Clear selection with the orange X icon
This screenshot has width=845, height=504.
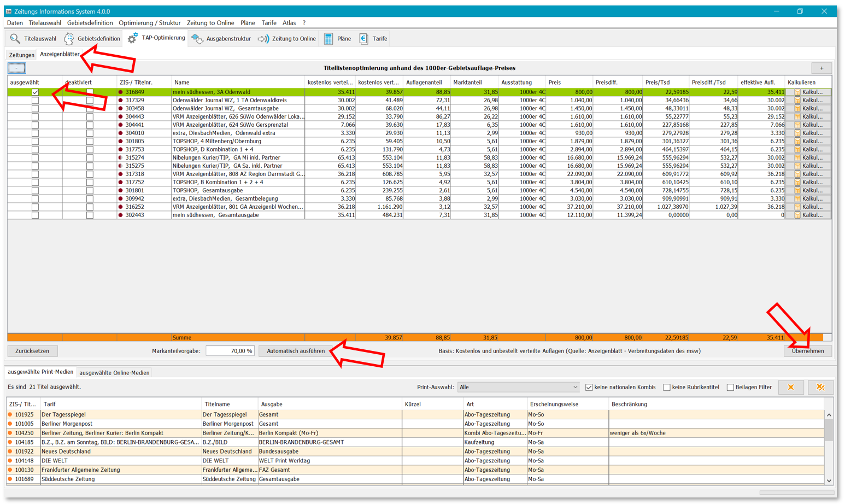click(x=790, y=387)
